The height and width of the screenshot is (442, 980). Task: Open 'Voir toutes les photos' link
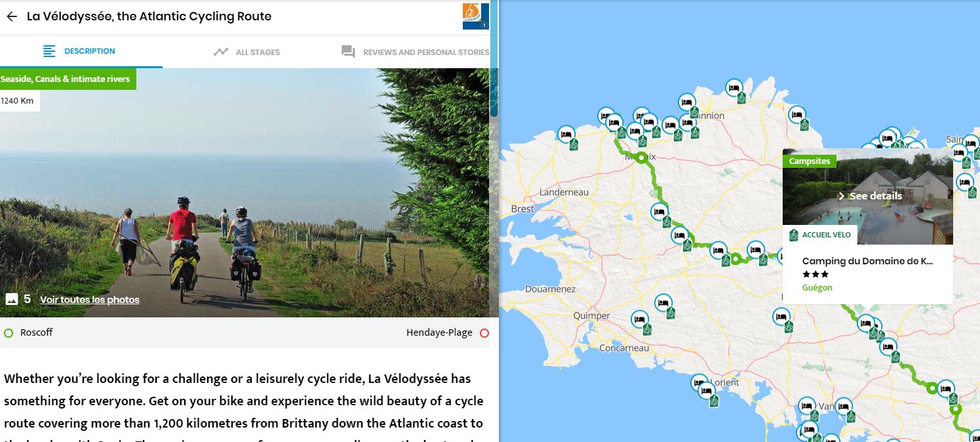click(x=90, y=300)
